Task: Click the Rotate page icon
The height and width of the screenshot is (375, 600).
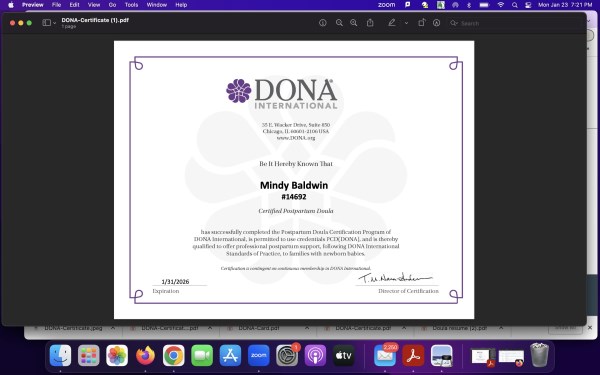Action: click(421, 23)
